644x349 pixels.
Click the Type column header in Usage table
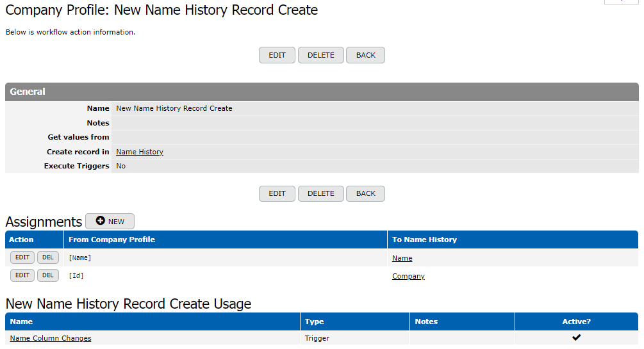pos(315,321)
